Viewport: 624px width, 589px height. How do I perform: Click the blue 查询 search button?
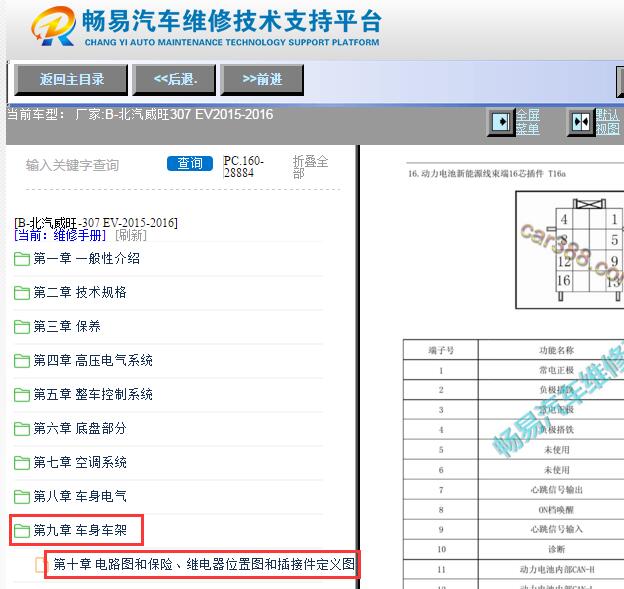[x=190, y=163]
